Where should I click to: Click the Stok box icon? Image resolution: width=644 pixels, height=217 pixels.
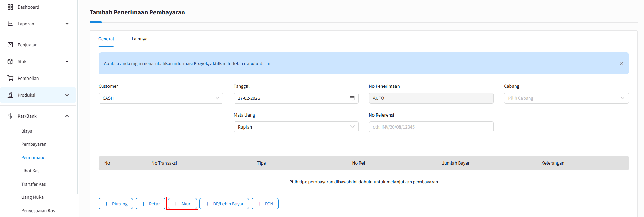tap(10, 61)
